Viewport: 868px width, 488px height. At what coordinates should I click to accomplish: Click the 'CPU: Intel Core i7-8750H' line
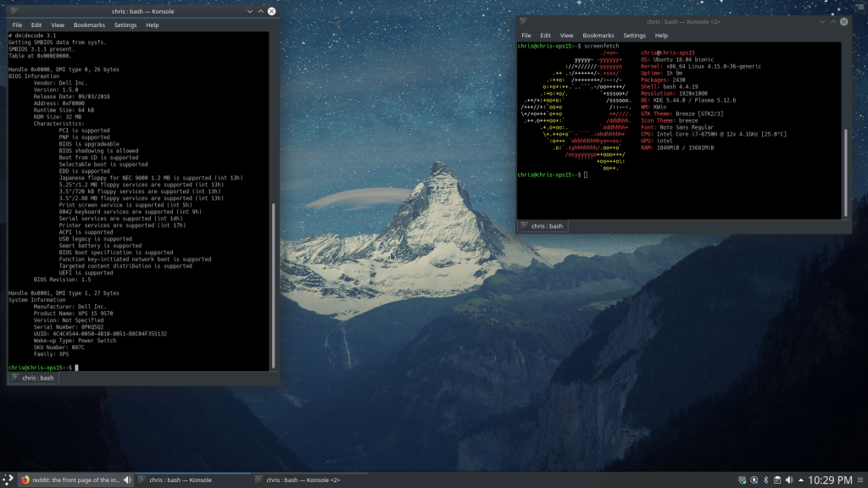pyautogui.click(x=714, y=134)
